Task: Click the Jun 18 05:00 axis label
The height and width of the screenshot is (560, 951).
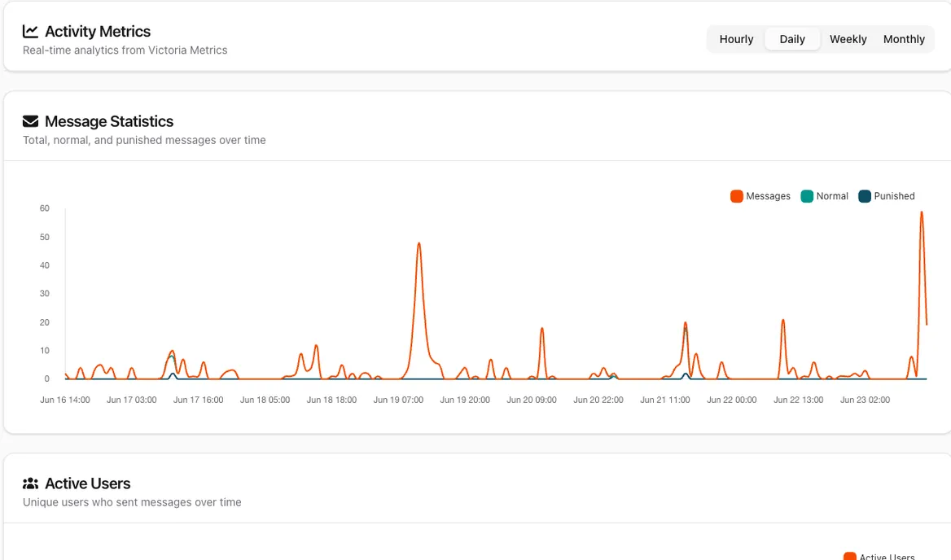Action: pyautogui.click(x=265, y=400)
